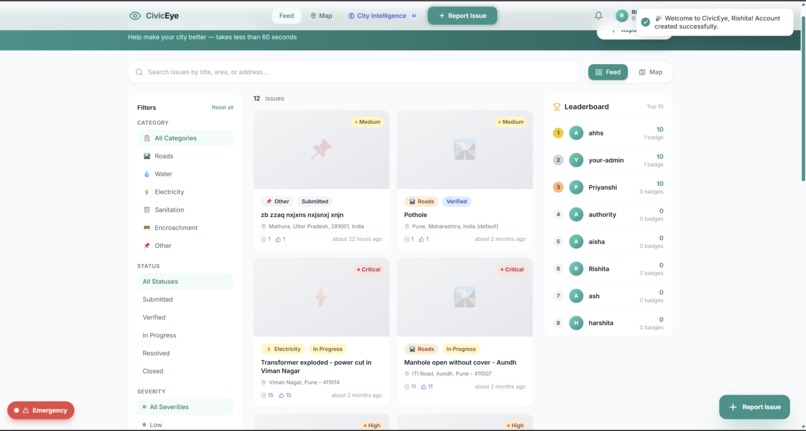The height and width of the screenshot is (431, 806).
Task: Switch to Map view beside search bar
Action: pos(650,73)
